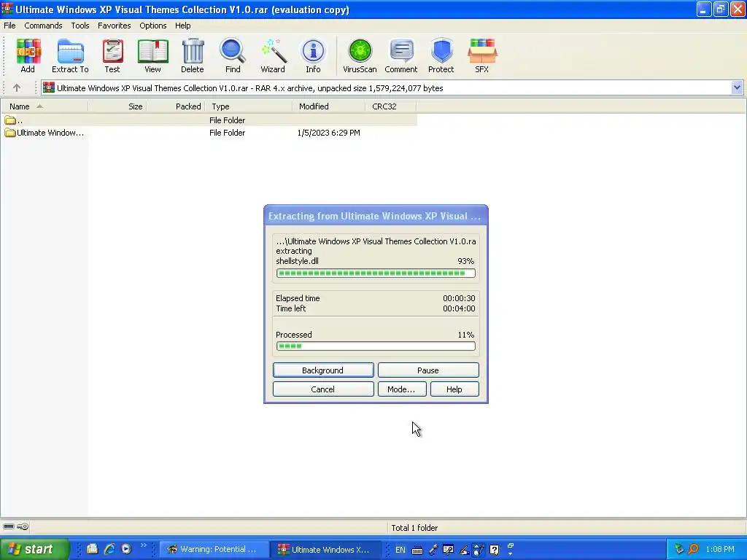Switch to the 'Warning: Potential...' taskbar window

pyautogui.click(x=213, y=549)
